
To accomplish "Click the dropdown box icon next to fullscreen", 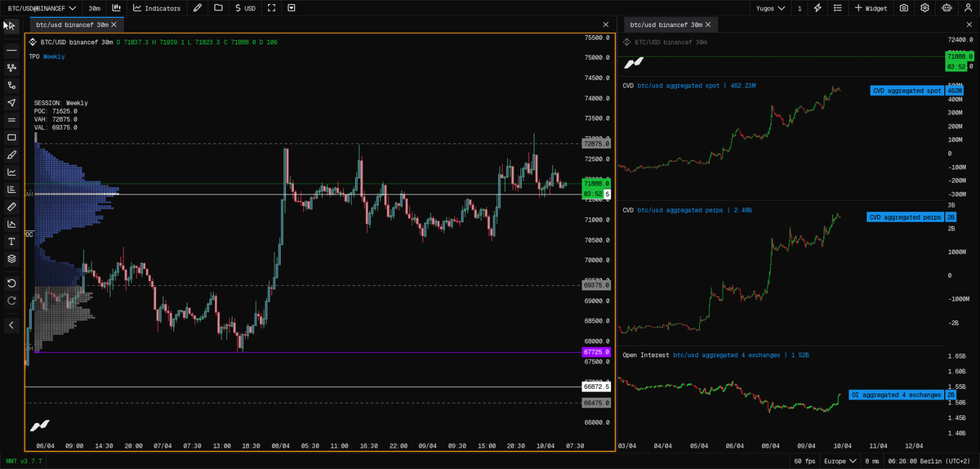I will click(x=292, y=8).
